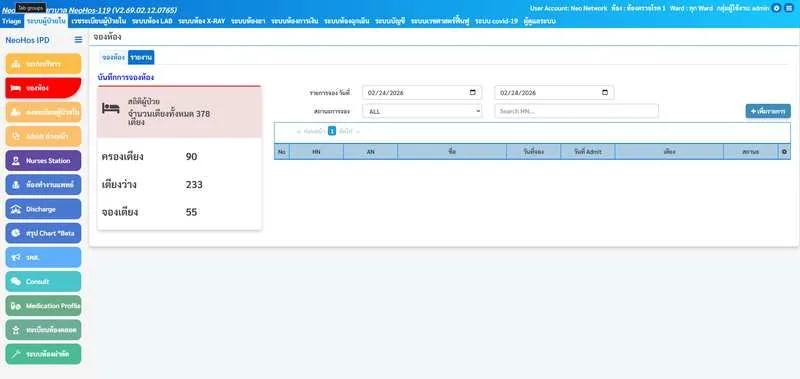This screenshot has height=379, width=800.
Task: Open the ALL booking status dropdown
Action: click(x=422, y=111)
